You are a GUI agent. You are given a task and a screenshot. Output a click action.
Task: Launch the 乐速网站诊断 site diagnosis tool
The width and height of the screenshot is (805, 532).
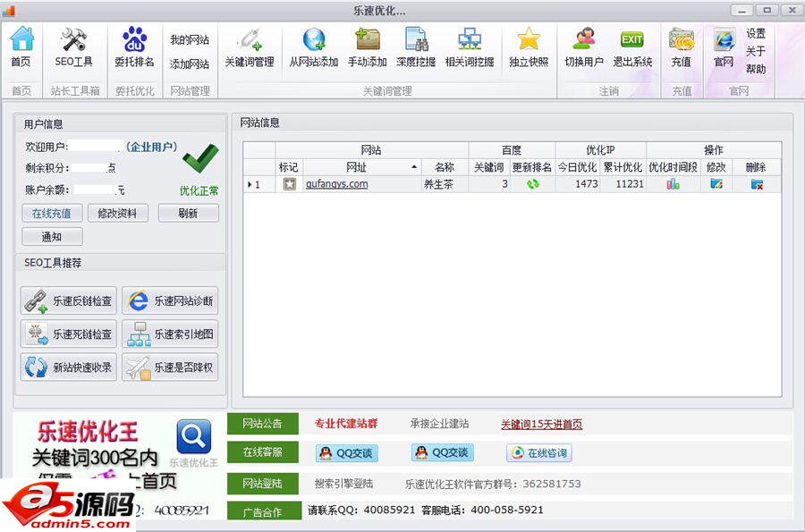pos(170,300)
